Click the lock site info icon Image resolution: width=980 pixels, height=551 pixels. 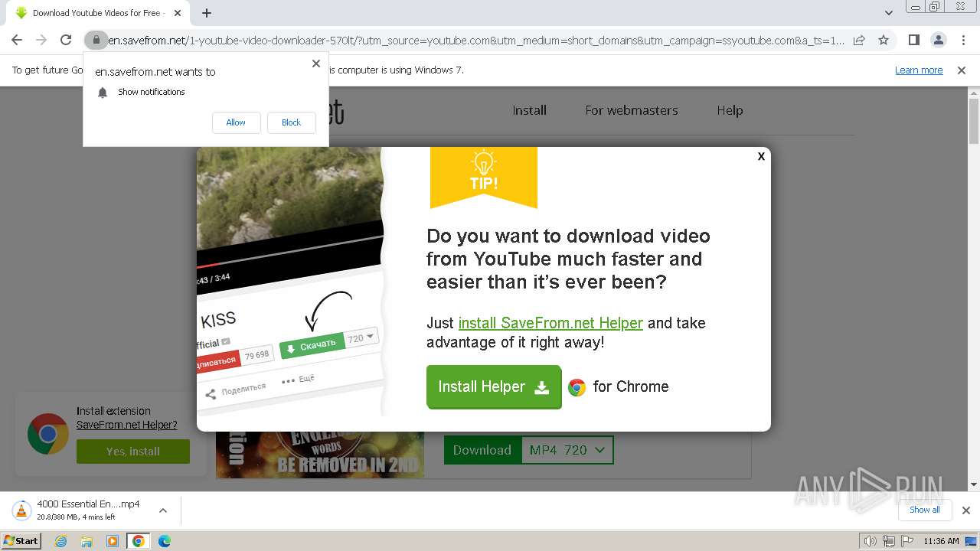coord(96,40)
